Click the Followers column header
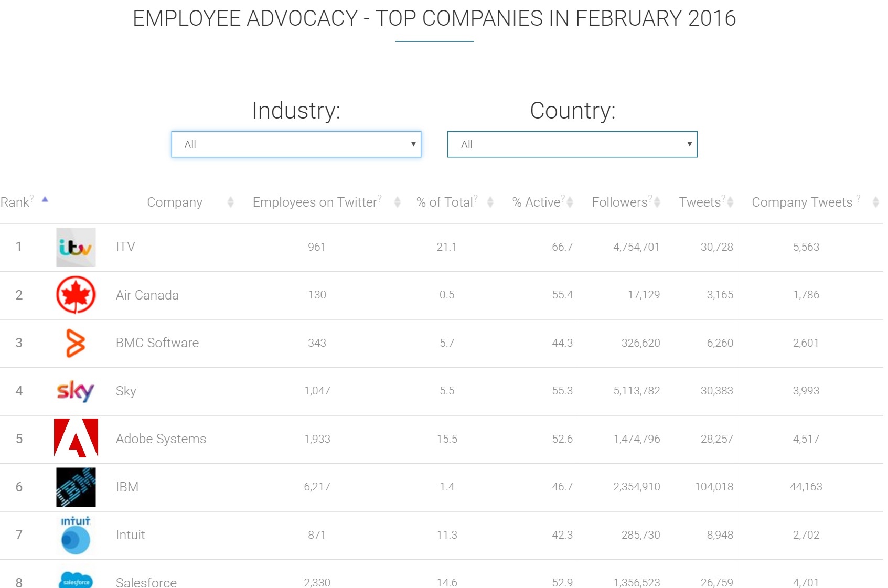The width and height of the screenshot is (888, 588). tap(619, 202)
